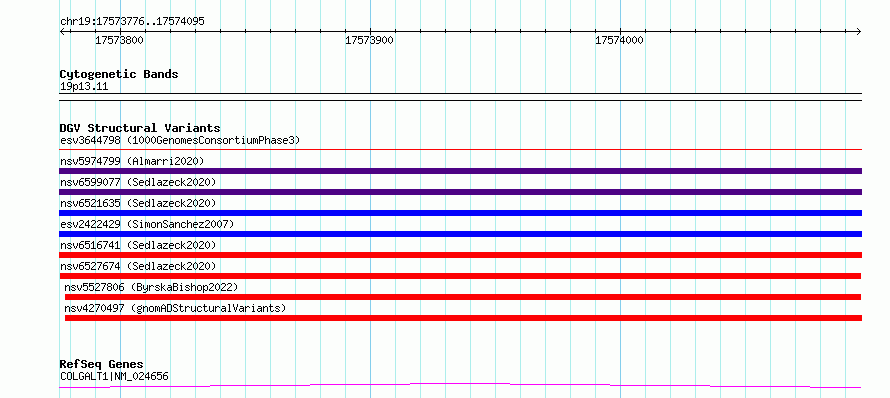The image size is (890, 398).
Task: Select the blue bar under esv2422429
Action: tap(460, 234)
